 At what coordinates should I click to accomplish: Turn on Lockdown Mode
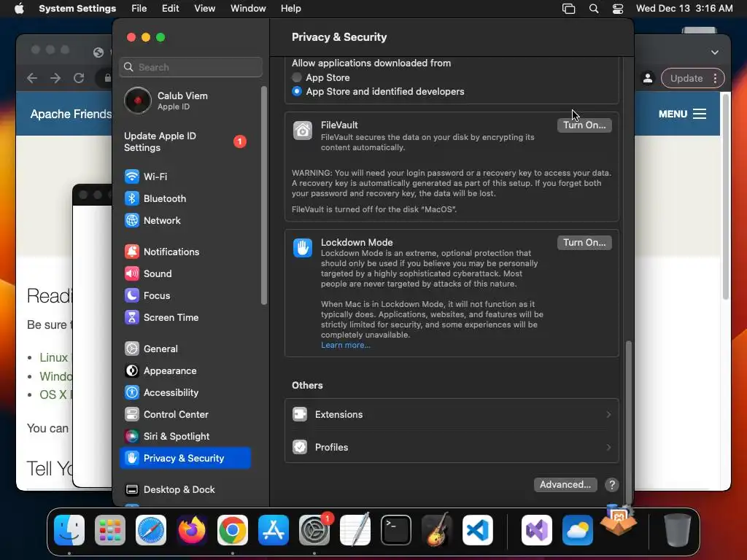click(x=584, y=243)
